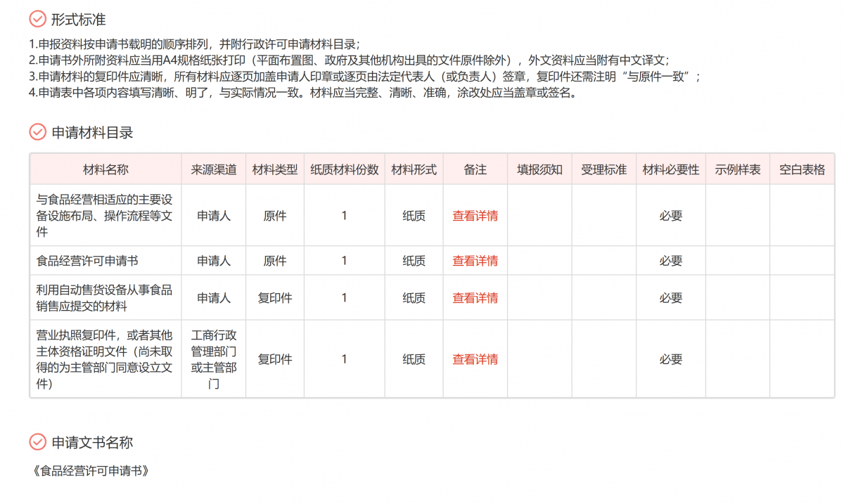This screenshot has width=844, height=504.
Task: Click the check icon beside 形式标准
Action: click(37, 20)
